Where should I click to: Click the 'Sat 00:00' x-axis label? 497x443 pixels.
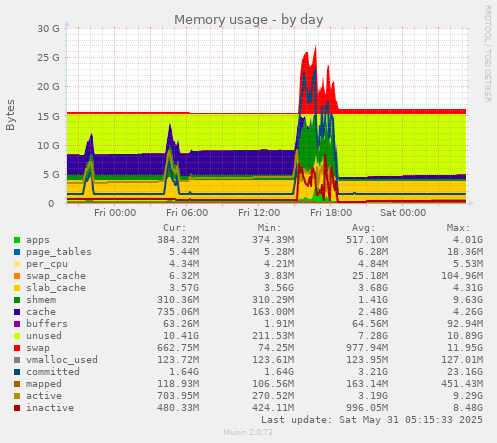coord(403,213)
